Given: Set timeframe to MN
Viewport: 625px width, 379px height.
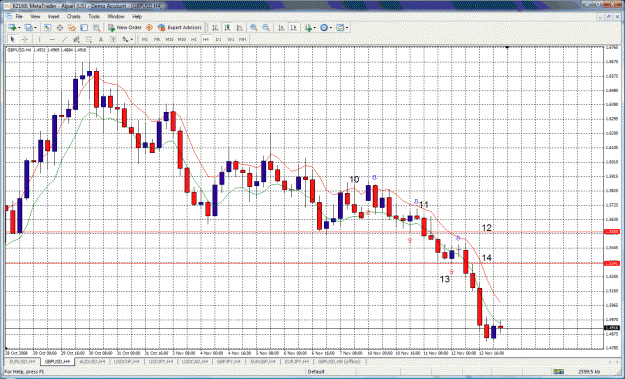Looking at the screenshot, I should (x=242, y=39).
